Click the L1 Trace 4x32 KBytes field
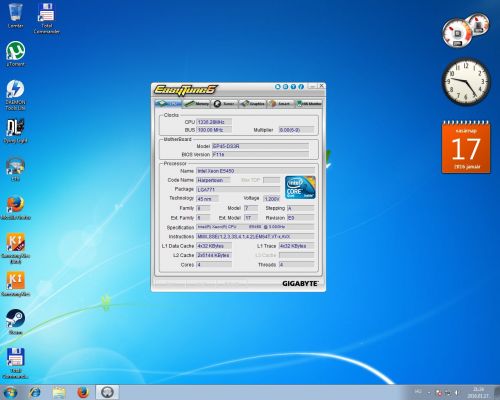This screenshot has height=400, width=500. [x=296, y=246]
